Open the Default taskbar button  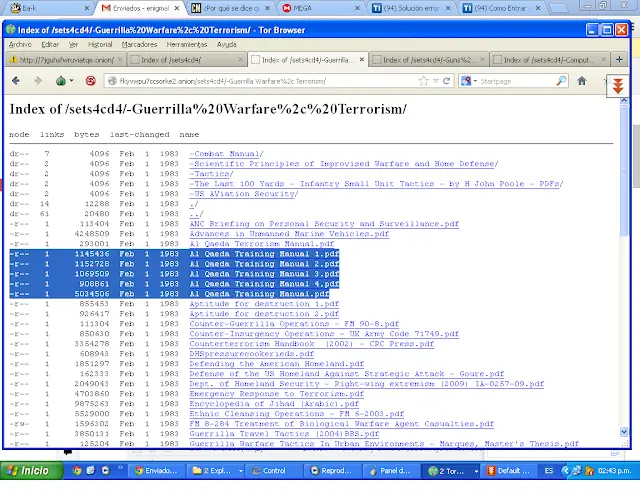[509, 471]
